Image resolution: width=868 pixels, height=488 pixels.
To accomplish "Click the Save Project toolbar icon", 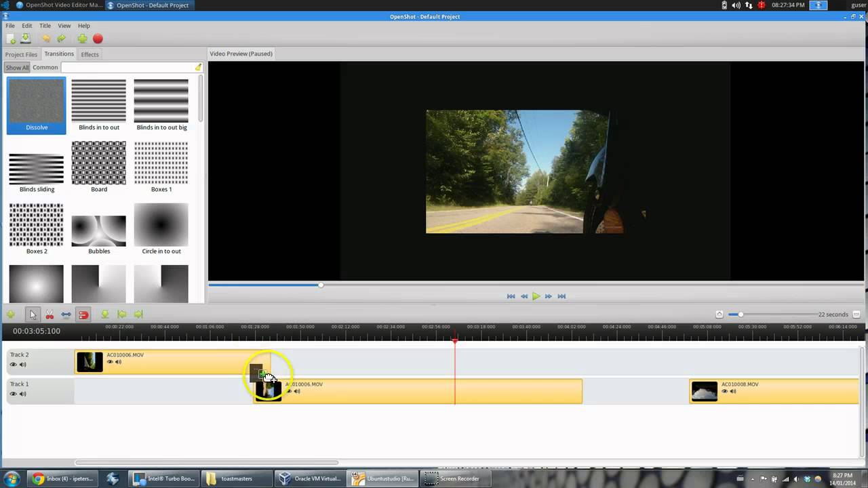I will [26, 39].
